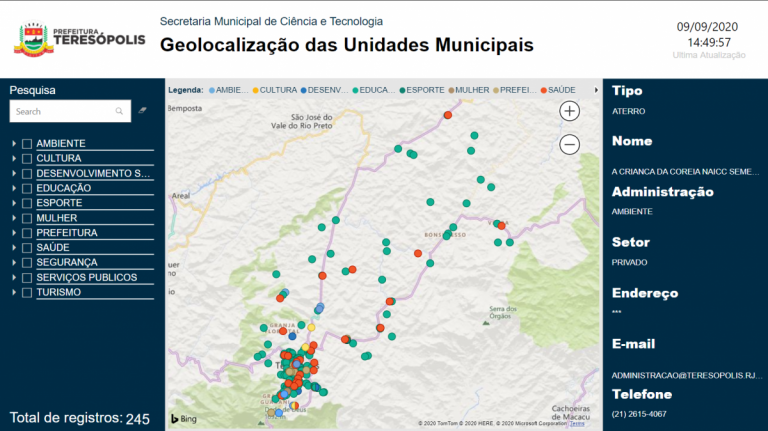
Task: Click the search magnifier icon
Action: pos(120,112)
